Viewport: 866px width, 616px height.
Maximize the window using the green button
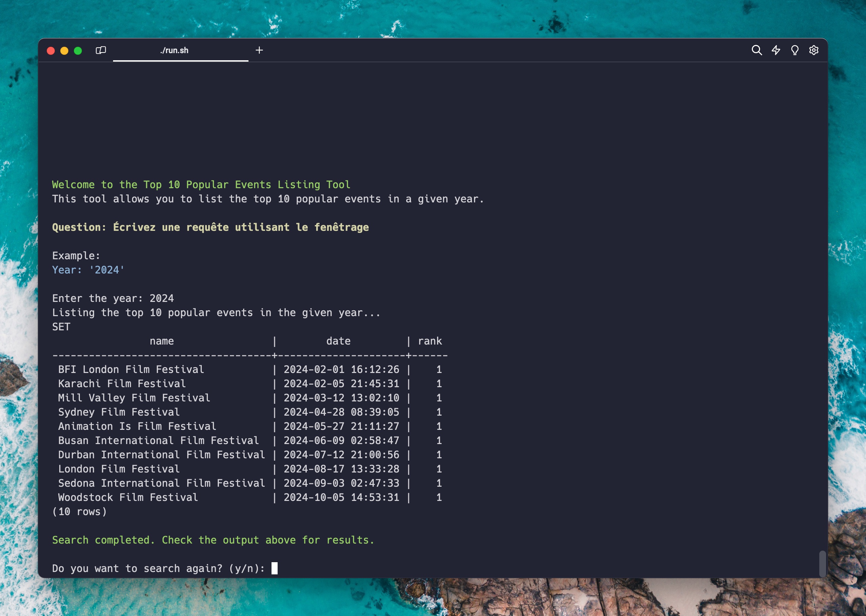[x=78, y=51]
